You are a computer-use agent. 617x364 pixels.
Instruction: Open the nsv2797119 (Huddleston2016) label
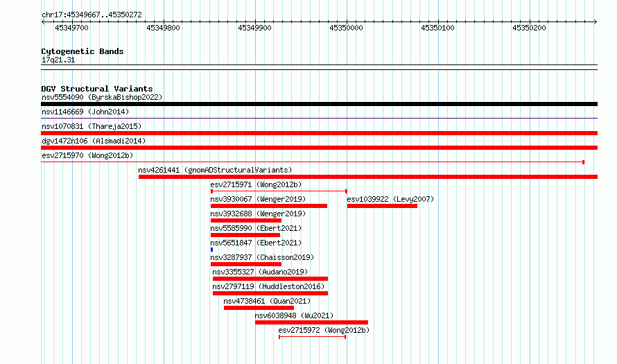pos(268,286)
